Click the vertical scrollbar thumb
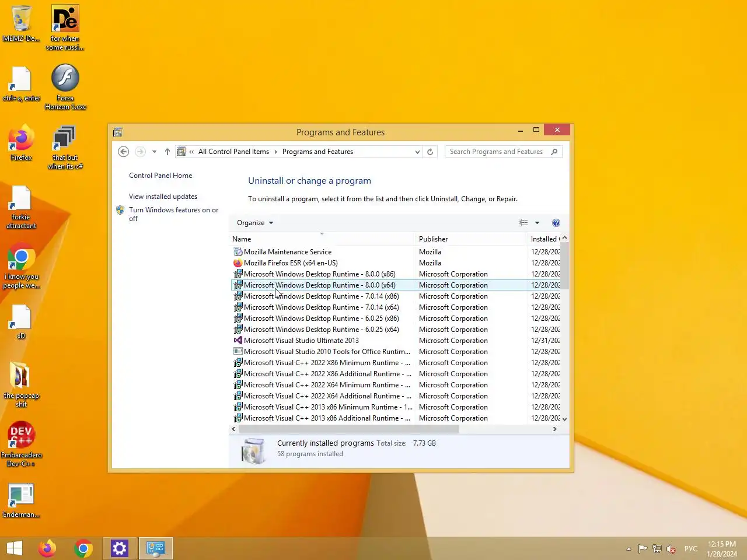The image size is (747, 560). pos(564,265)
